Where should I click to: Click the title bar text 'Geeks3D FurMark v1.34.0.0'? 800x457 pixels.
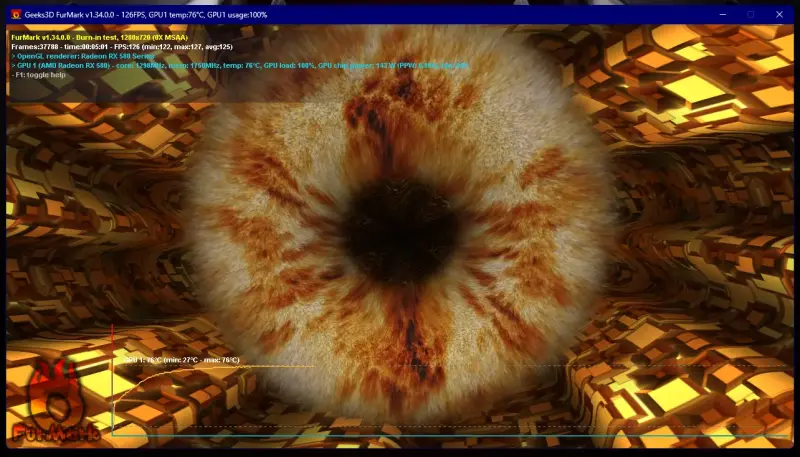tap(69, 15)
